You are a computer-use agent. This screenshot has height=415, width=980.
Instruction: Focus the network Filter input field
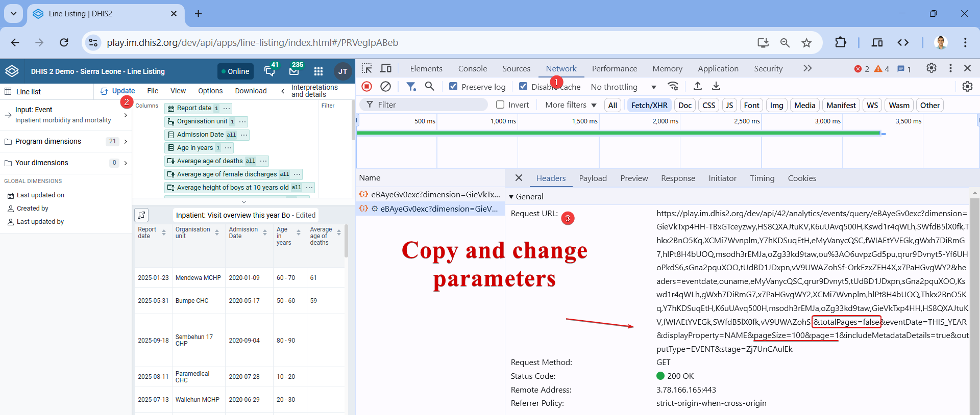click(x=424, y=105)
